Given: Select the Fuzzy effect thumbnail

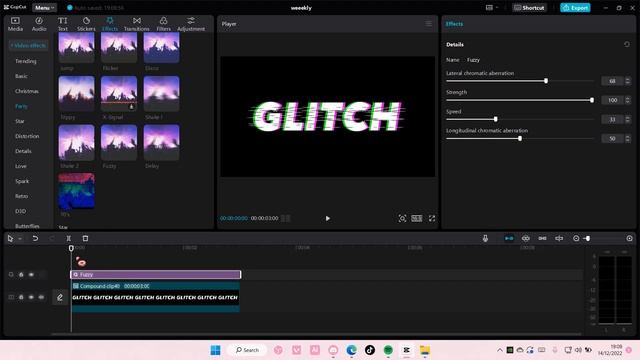Looking at the screenshot, I should click(119, 142).
